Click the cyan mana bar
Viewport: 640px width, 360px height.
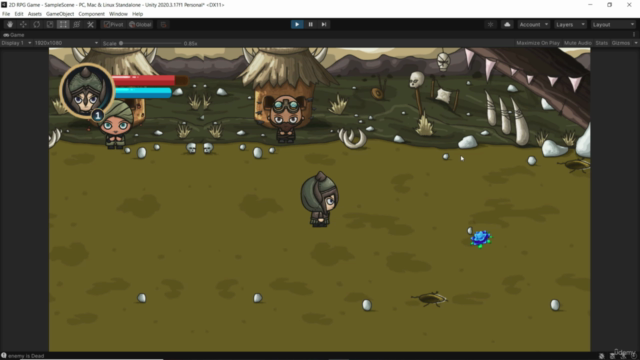tap(143, 93)
